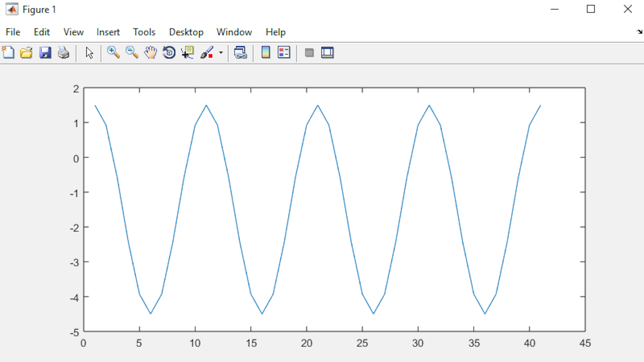644x362 pixels.
Task: Select the Brush/Select Data tool
Action: click(x=207, y=52)
